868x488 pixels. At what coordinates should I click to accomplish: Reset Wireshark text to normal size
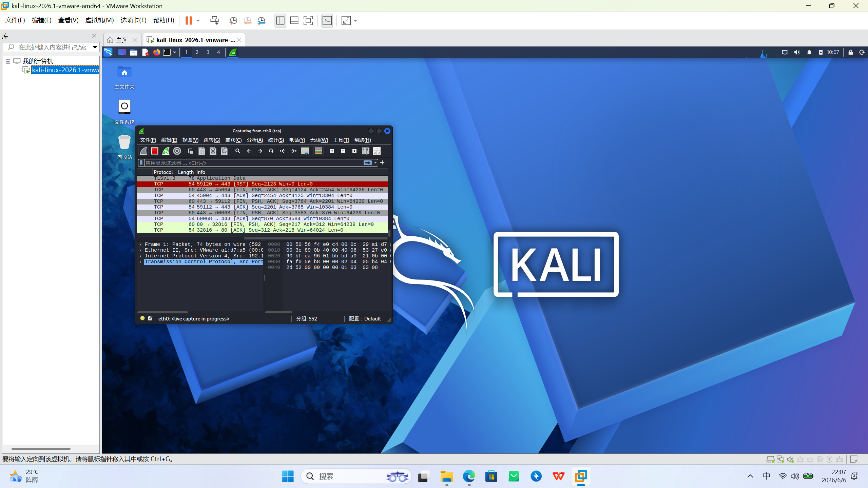(x=354, y=151)
